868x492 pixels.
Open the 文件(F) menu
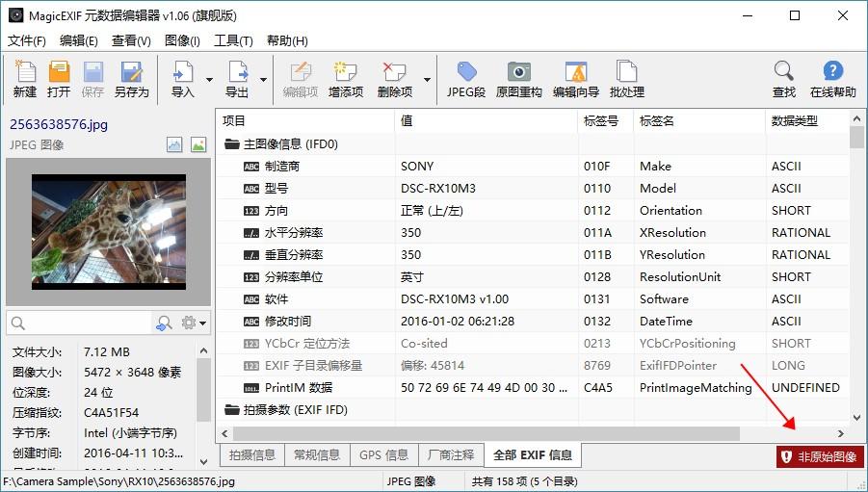27,41
